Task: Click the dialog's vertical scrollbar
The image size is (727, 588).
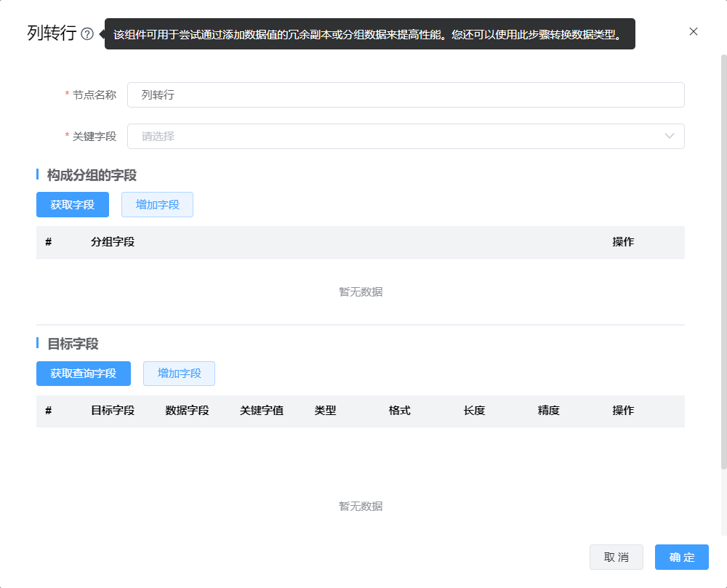Action: pos(723,262)
